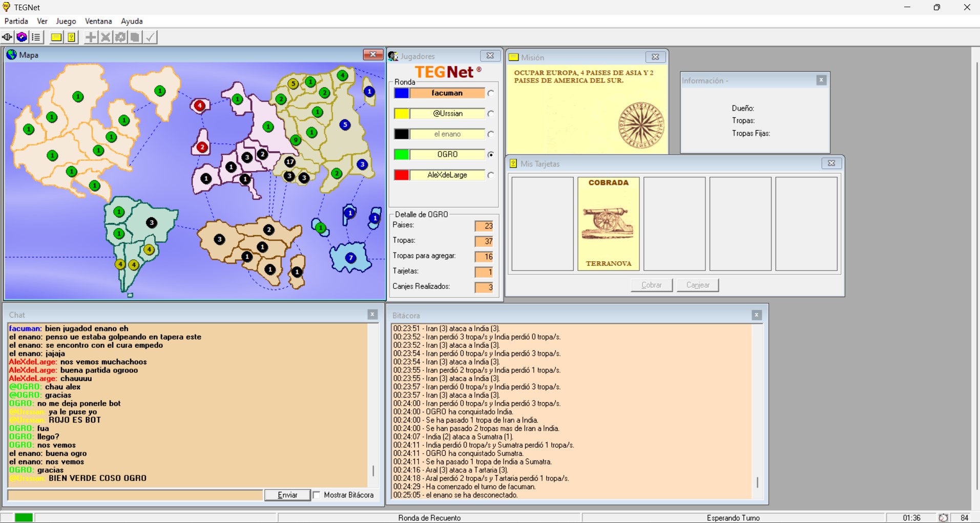
Task: Select the facuman radio button
Action: 491,93
